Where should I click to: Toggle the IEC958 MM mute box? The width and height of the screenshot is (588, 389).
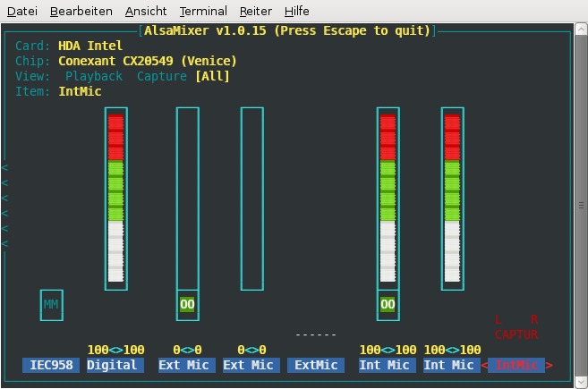51,305
